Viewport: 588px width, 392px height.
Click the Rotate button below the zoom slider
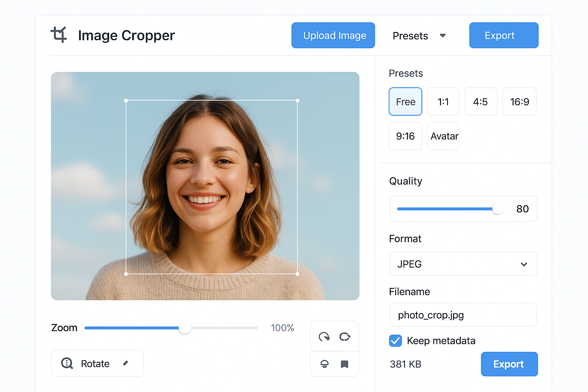click(x=97, y=363)
